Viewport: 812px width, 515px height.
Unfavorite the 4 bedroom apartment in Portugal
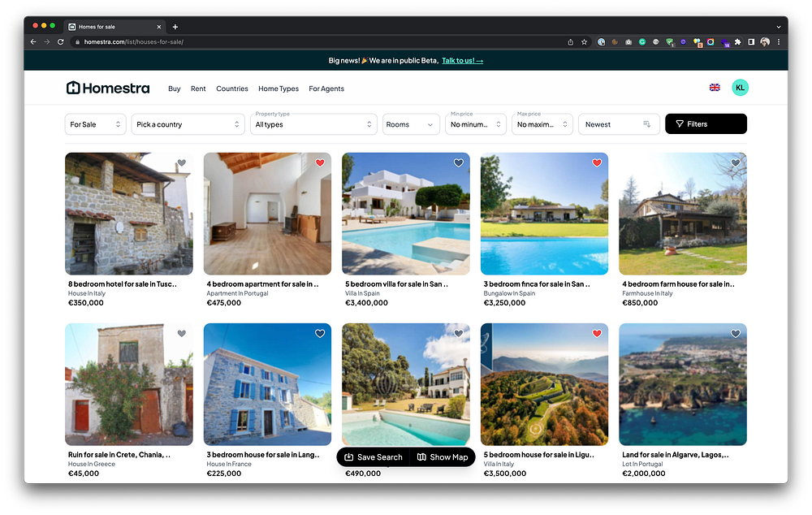[320, 162]
